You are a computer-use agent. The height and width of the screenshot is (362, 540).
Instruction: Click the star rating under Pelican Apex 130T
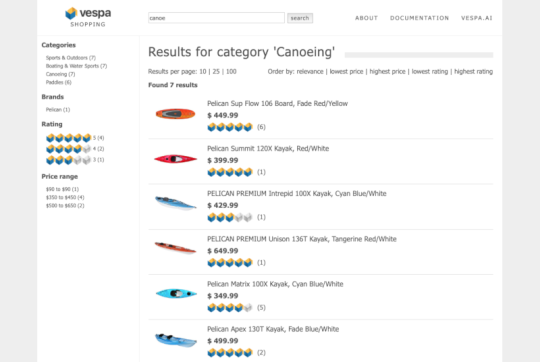230,352
